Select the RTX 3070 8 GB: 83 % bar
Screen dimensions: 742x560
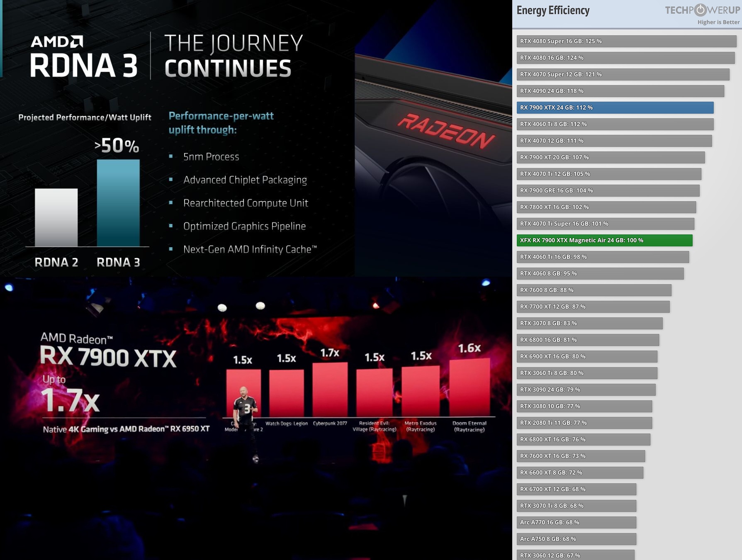click(x=589, y=323)
